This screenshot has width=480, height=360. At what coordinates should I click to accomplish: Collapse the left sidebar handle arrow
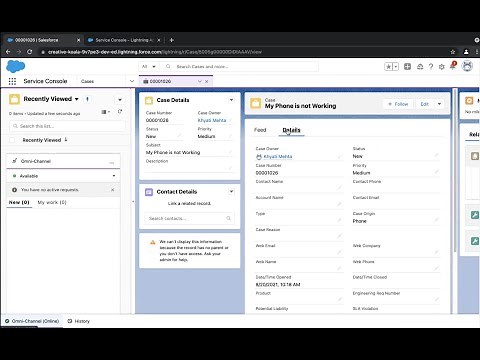click(x=133, y=201)
